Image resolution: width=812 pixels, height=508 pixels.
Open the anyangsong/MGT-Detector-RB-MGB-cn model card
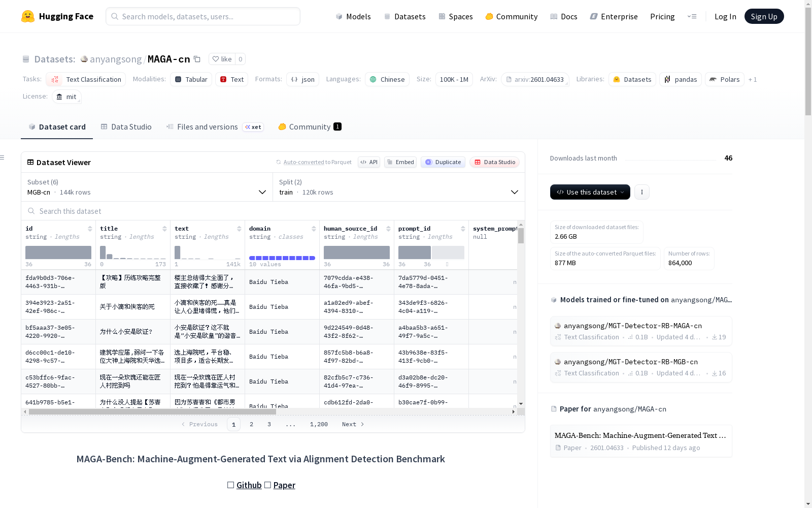click(x=641, y=367)
